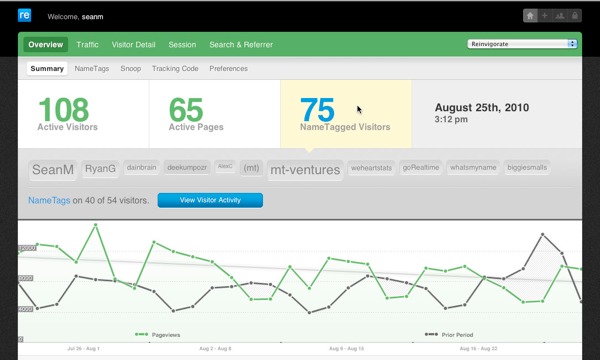The height and width of the screenshot is (360, 600).
Task: Click View Visitor Activity button
Action: [210, 200]
